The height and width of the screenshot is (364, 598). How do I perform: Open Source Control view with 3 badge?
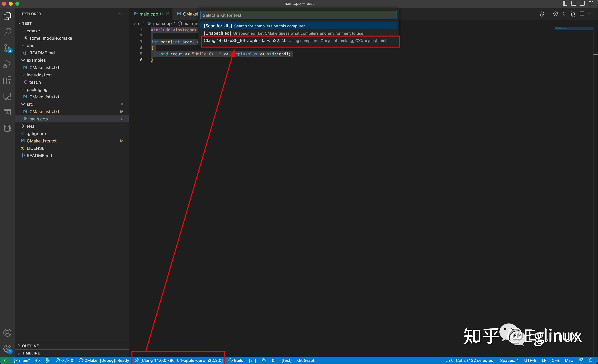point(7,48)
